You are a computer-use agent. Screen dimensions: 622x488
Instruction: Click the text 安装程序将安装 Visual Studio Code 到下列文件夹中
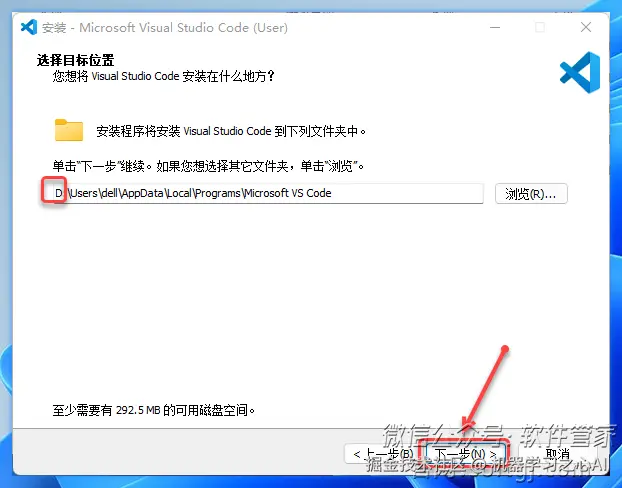231,131
